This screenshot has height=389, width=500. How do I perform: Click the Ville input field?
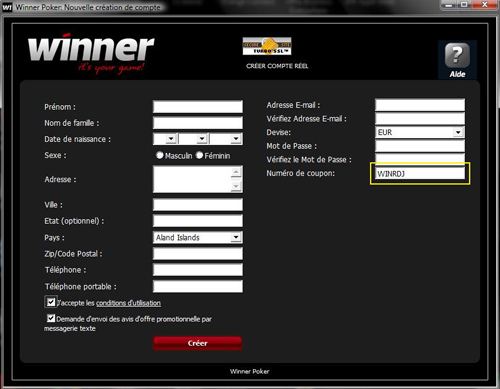[x=198, y=204]
